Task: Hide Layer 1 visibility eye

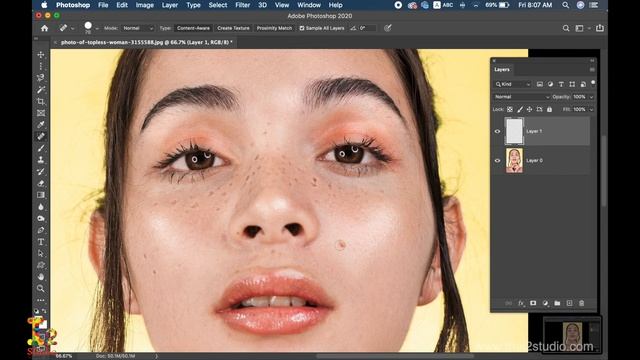Action: [497, 131]
